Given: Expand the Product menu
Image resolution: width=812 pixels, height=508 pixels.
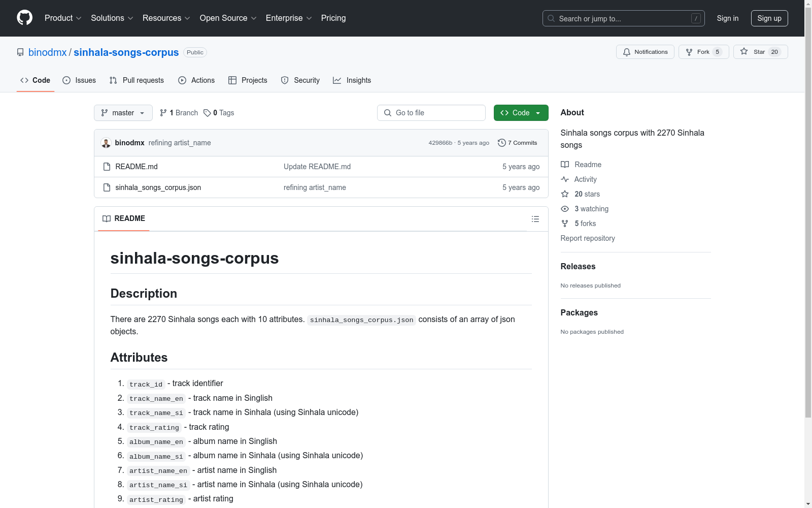Looking at the screenshot, I should (x=63, y=18).
